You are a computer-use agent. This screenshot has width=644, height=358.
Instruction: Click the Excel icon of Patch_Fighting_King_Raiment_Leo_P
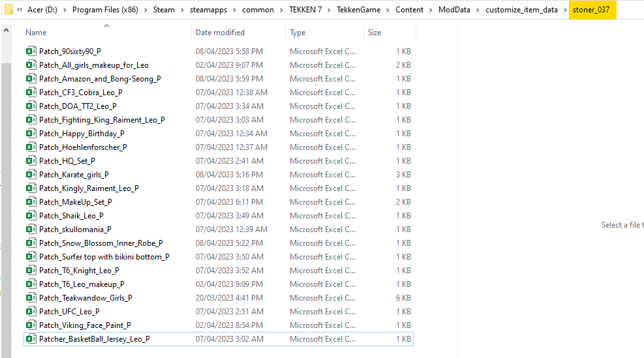click(31, 120)
